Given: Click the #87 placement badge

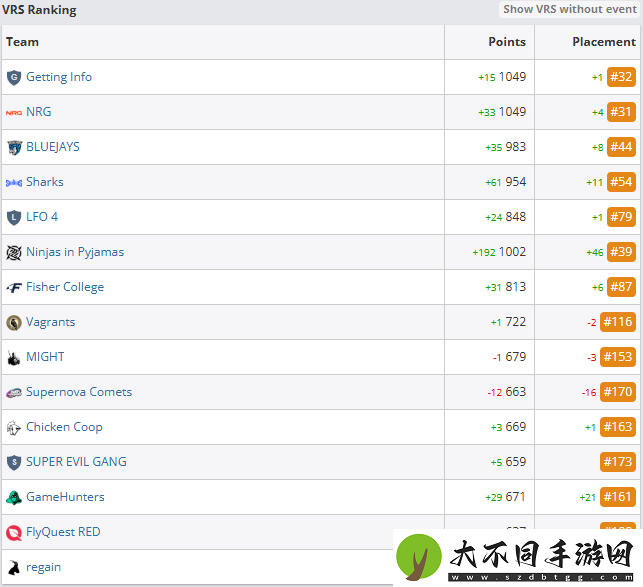Looking at the screenshot, I should 621,287.
